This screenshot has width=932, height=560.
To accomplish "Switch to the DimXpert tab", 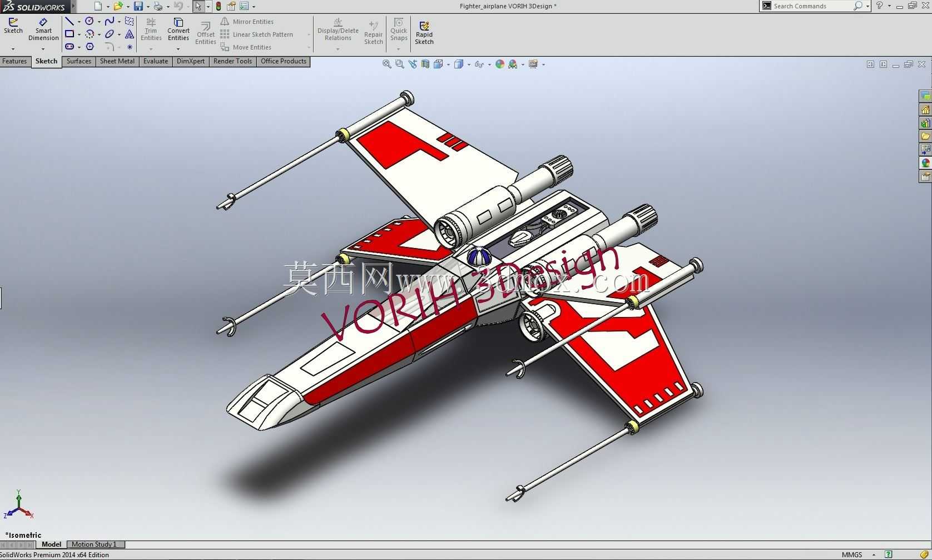I will (191, 61).
